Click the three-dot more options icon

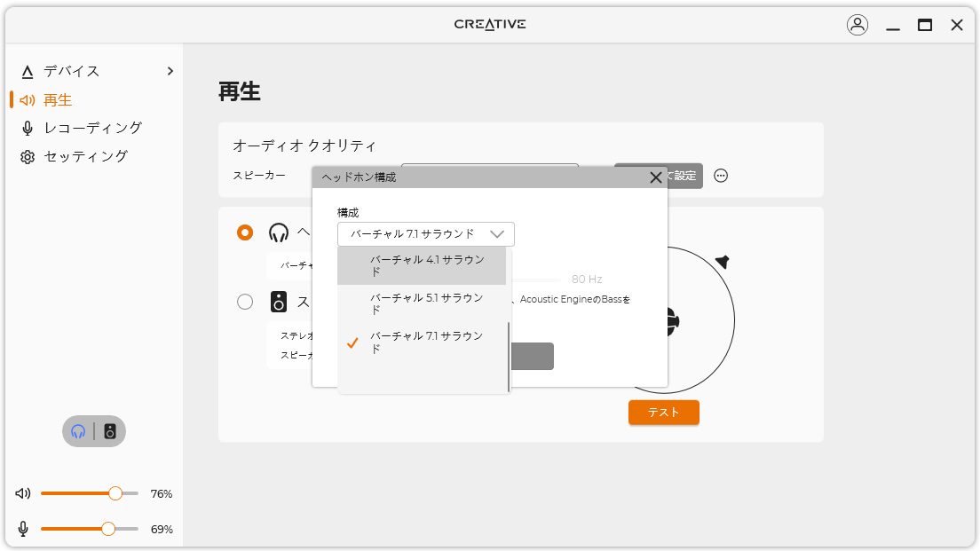(721, 176)
